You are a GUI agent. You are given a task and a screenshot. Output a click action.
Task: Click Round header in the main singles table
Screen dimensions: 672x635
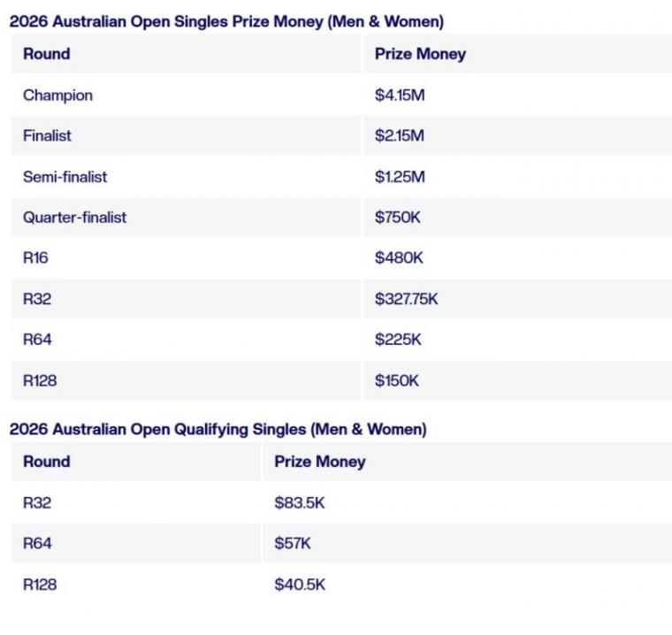(x=46, y=54)
